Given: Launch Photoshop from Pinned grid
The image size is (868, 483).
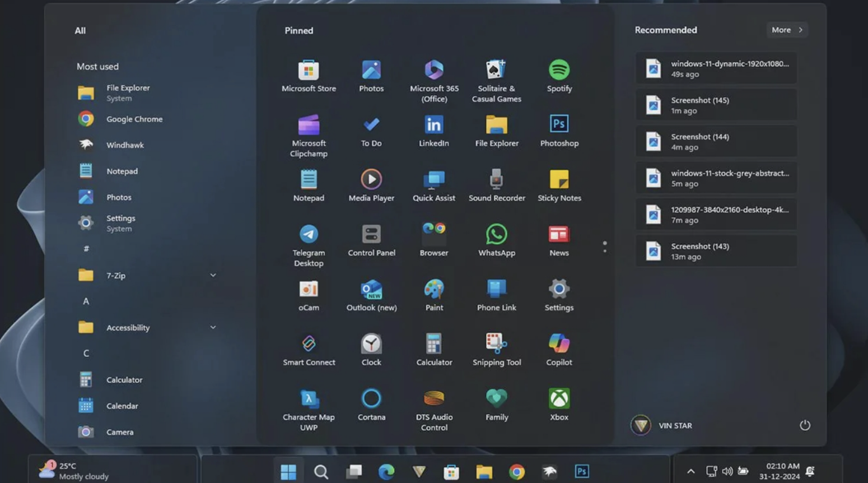Looking at the screenshot, I should click(x=559, y=131).
